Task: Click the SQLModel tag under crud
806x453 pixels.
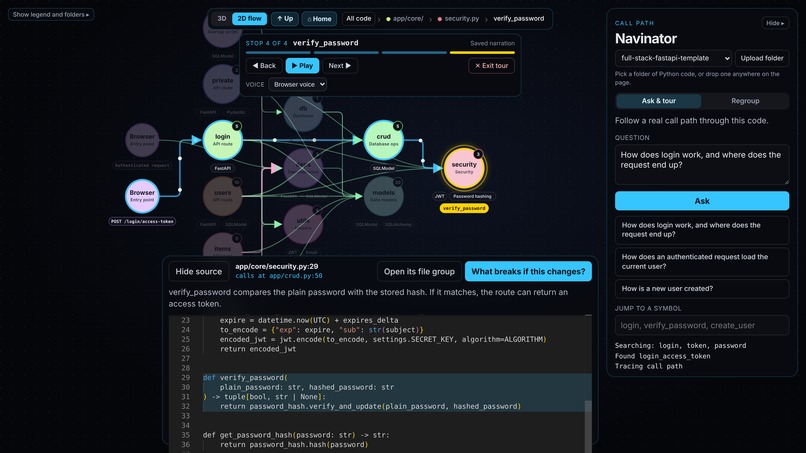Action: [x=383, y=168]
